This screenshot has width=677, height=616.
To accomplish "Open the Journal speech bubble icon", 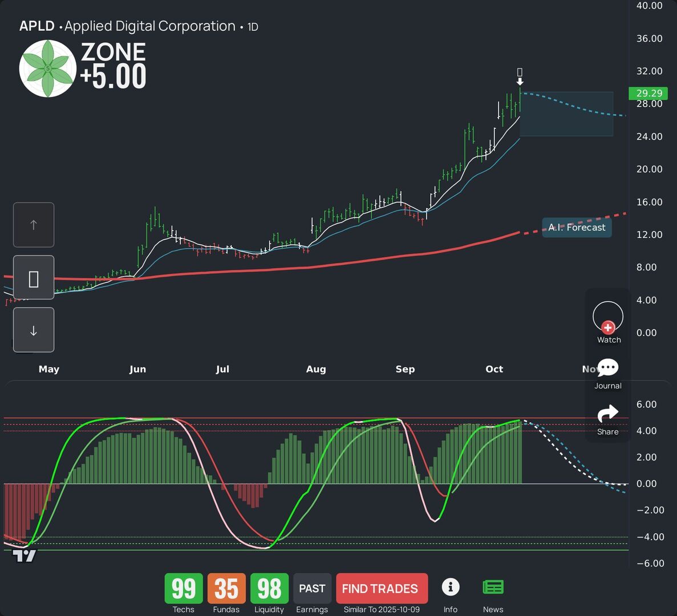I will [x=608, y=368].
